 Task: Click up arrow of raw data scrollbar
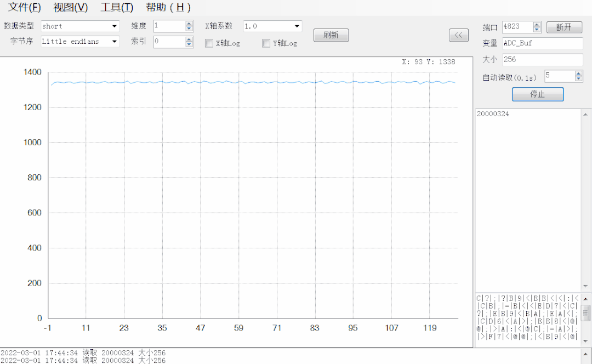tap(585, 299)
